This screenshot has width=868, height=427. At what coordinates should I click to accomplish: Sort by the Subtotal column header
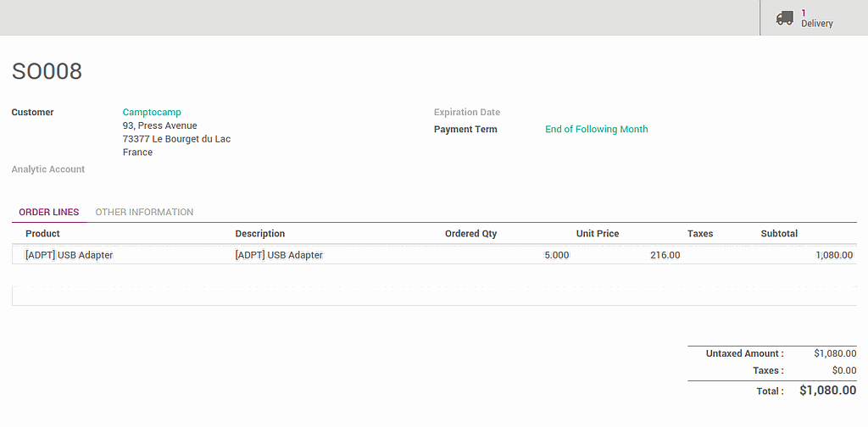click(779, 234)
